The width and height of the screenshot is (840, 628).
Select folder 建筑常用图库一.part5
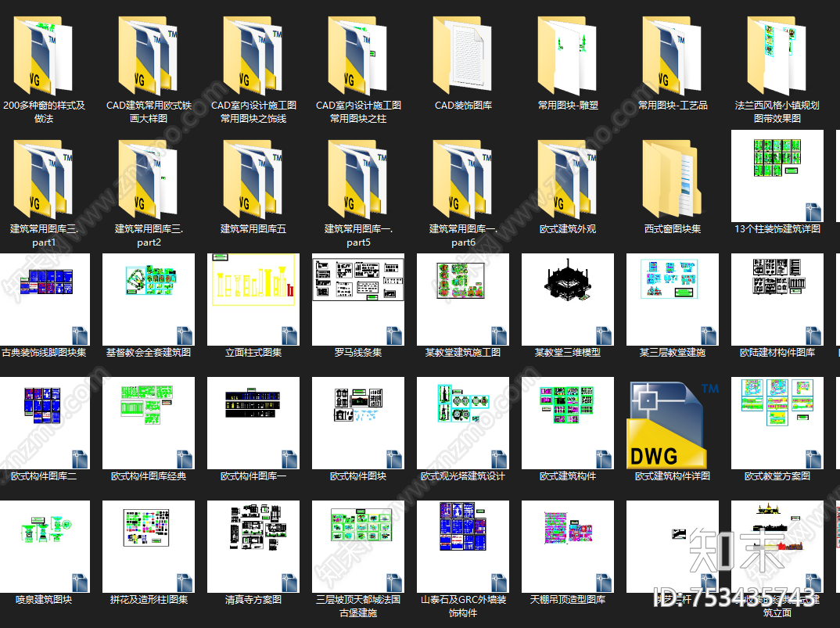click(x=358, y=180)
